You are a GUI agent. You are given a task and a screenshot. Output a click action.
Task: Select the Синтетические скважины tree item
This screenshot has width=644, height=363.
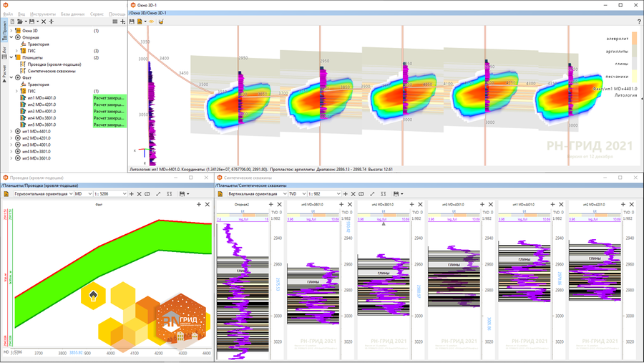click(x=51, y=71)
